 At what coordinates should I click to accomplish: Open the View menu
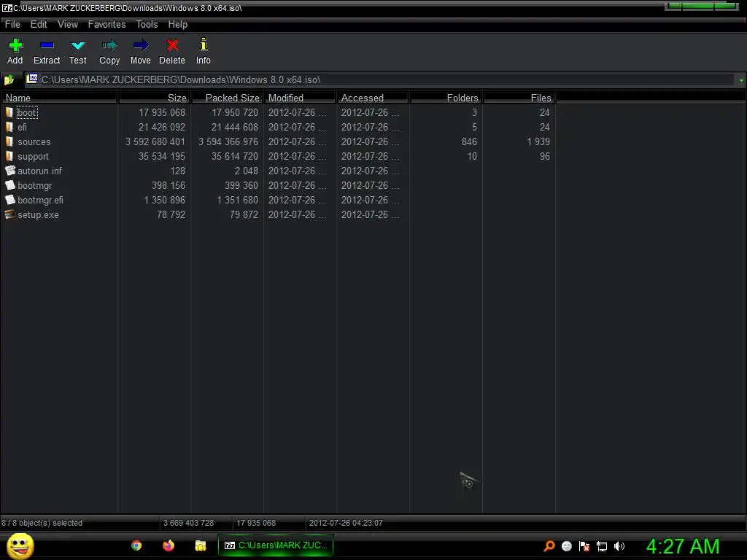click(x=68, y=24)
